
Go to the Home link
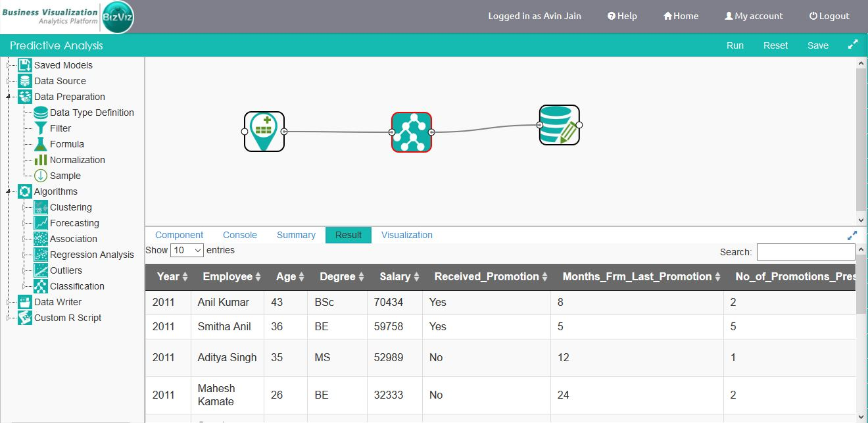pos(681,16)
